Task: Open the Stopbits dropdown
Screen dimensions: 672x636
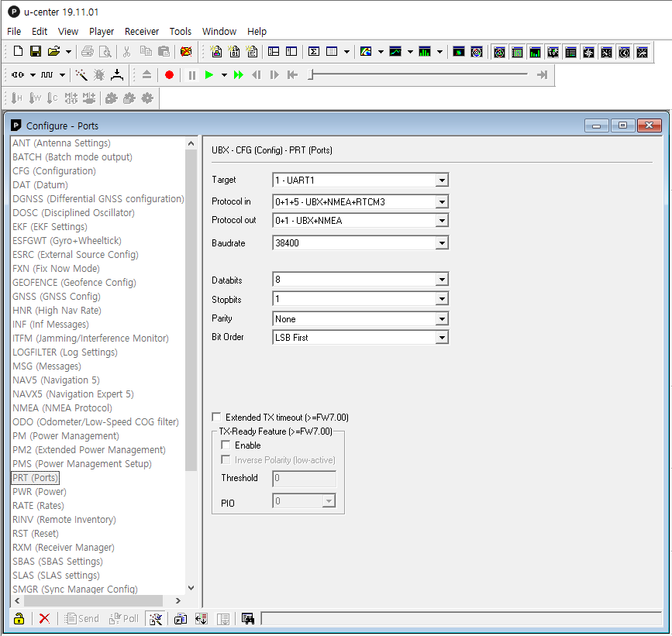Action: 442,299
